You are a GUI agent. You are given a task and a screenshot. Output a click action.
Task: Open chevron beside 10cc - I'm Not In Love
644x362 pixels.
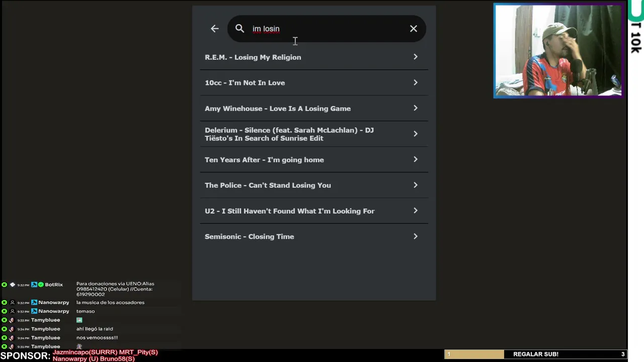[x=416, y=82]
